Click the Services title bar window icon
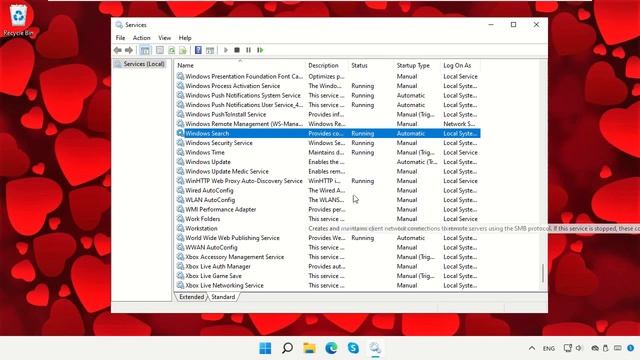This screenshot has width=640, height=360. pyautogui.click(x=119, y=25)
